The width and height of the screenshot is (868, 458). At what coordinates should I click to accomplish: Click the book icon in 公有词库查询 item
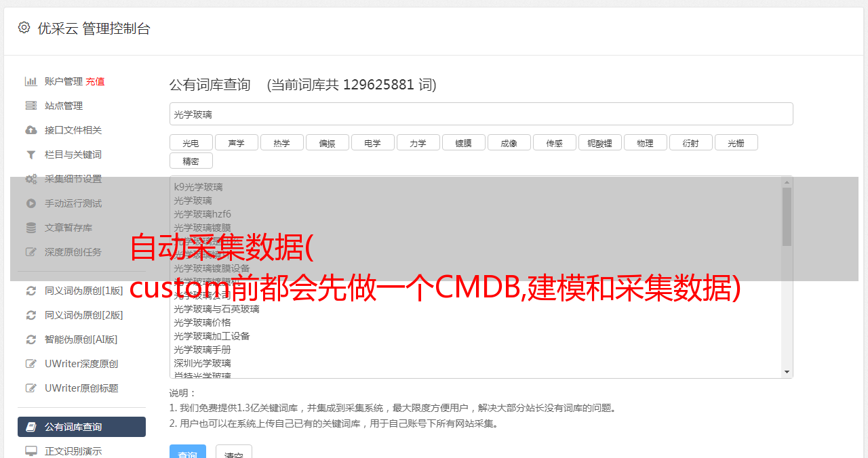point(31,427)
